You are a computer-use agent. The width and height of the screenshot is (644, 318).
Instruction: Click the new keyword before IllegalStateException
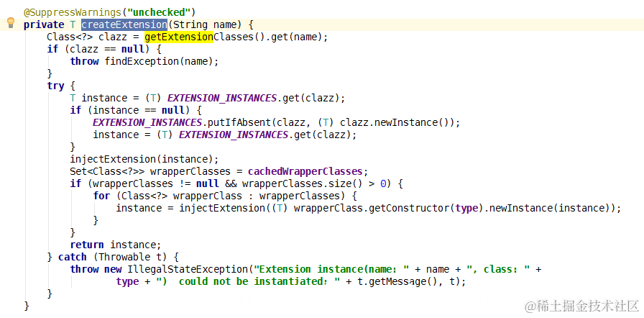[x=113, y=270]
